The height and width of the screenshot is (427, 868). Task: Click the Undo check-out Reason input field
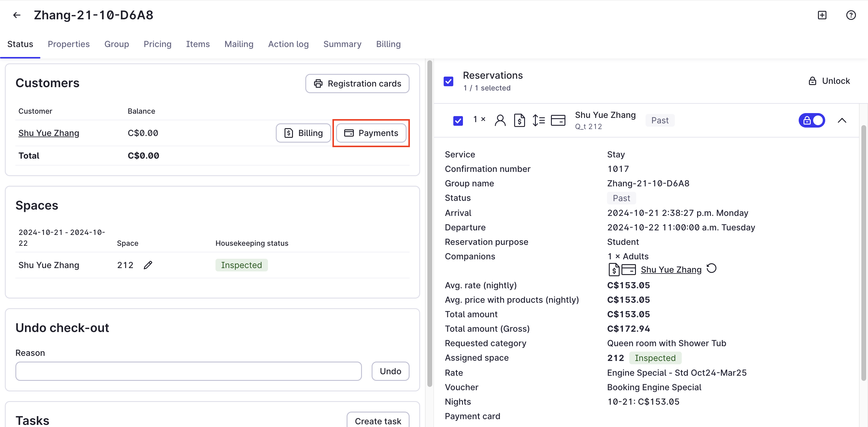pos(188,371)
